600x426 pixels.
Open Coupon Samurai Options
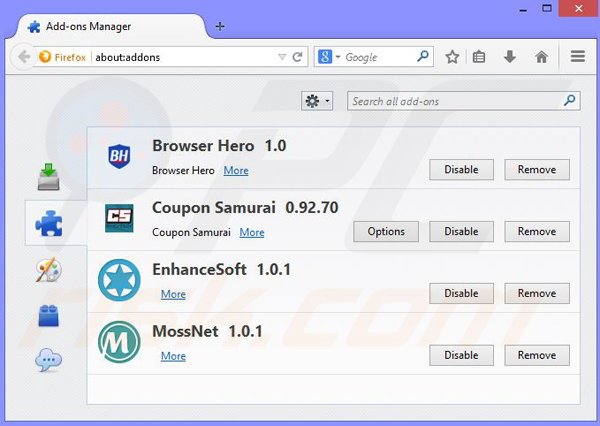click(386, 232)
